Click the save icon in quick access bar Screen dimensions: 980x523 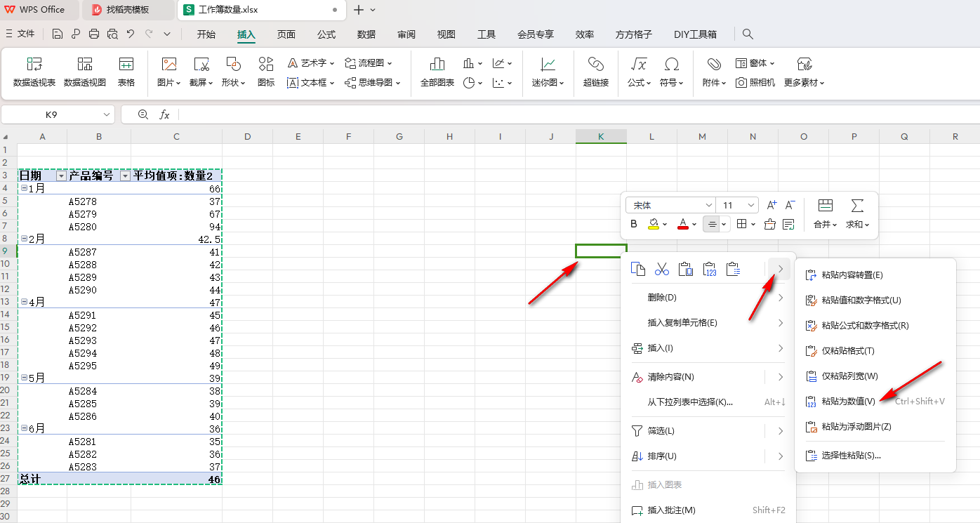point(58,34)
